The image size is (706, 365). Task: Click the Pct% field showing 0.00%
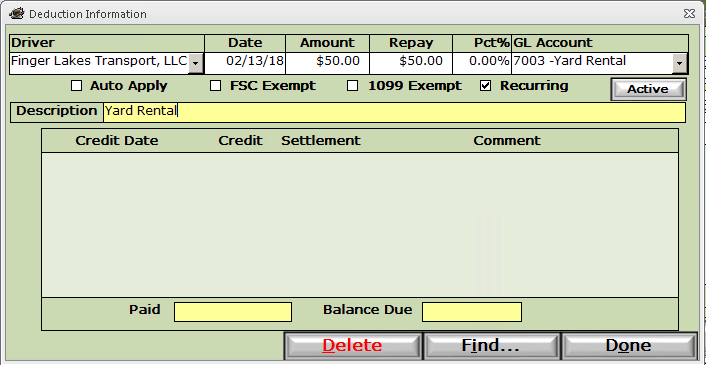pyautogui.click(x=482, y=63)
